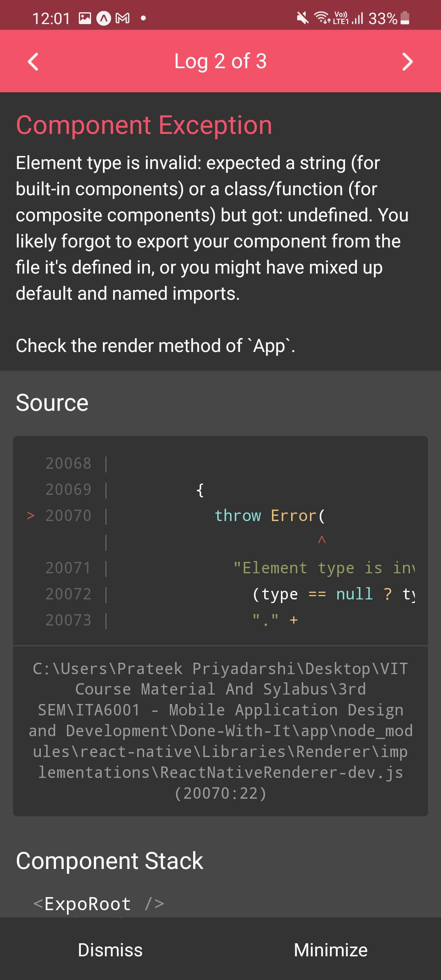Click the Dismiss button

pos(109,949)
